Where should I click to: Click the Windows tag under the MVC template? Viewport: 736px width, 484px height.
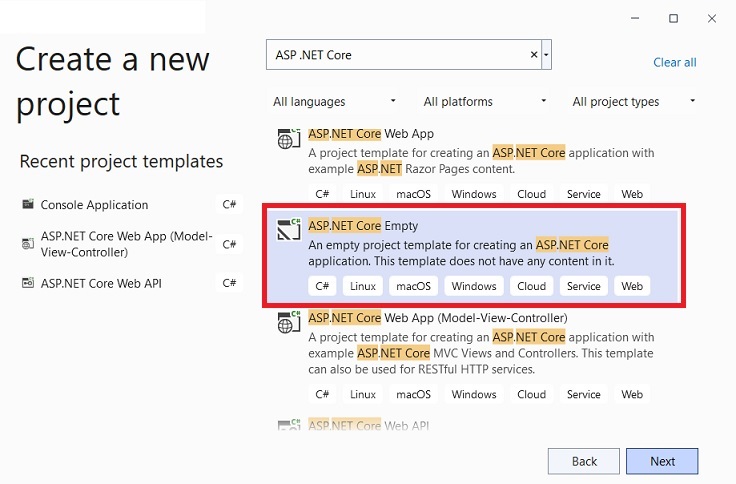[x=474, y=394]
